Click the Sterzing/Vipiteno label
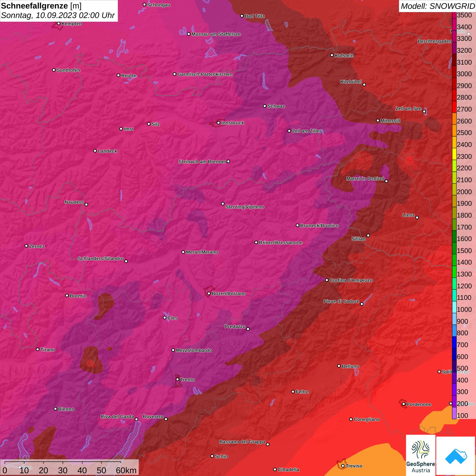Screen dimensions: 476x476 245,207
